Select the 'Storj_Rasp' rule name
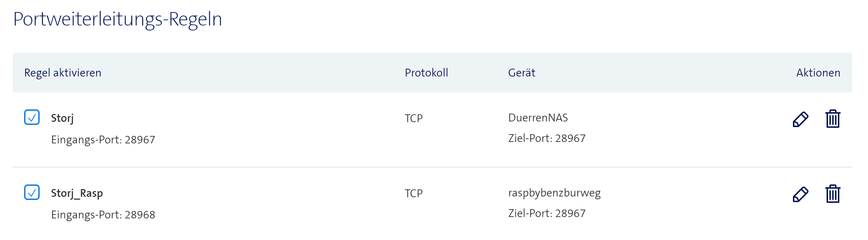The image size is (868, 240). (x=77, y=193)
